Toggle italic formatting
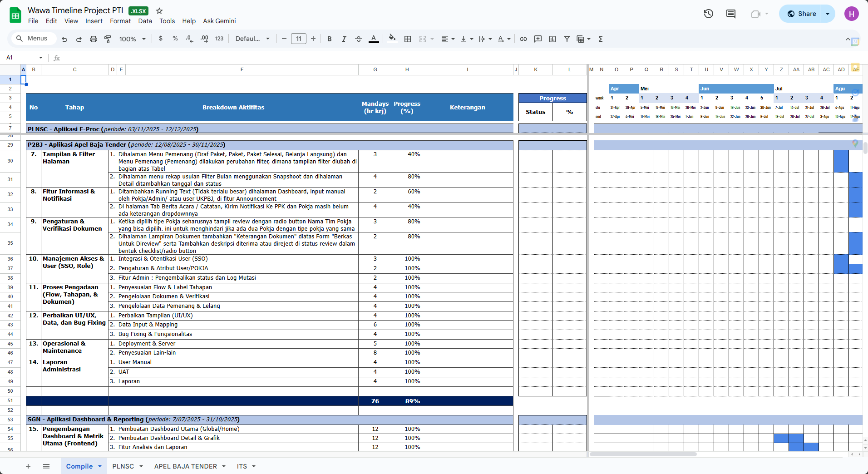 (344, 39)
